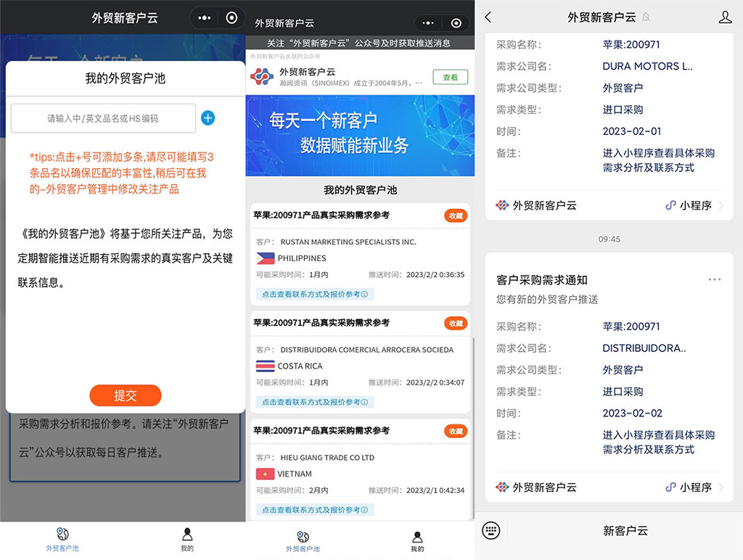
Task: Open 小程序 link on DURA MOTORS card
Action: (x=696, y=205)
